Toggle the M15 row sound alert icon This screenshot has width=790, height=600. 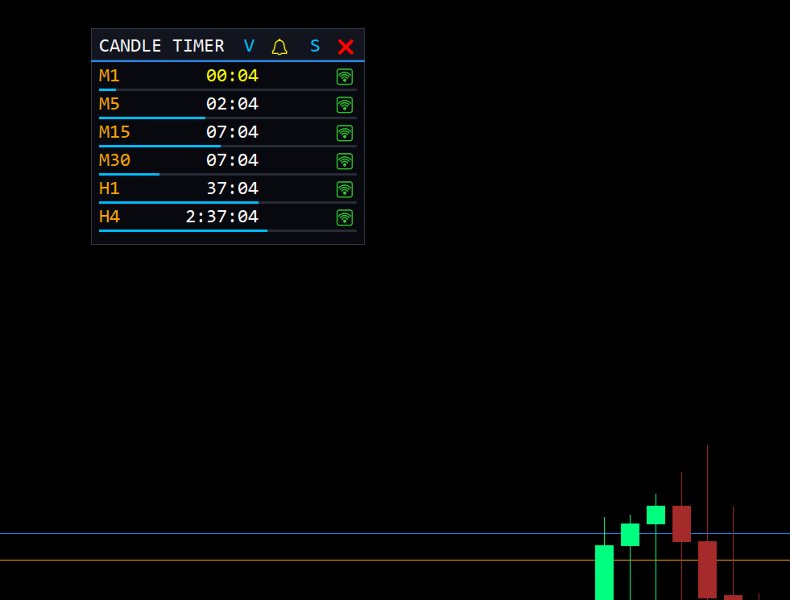pyautogui.click(x=345, y=133)
